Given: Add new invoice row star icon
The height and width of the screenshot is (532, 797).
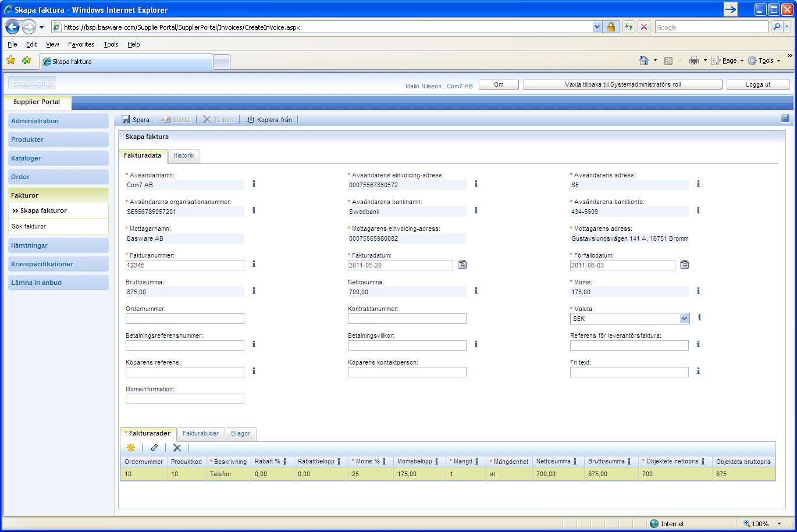Looking at the screenshot, I should pos(131,448).
